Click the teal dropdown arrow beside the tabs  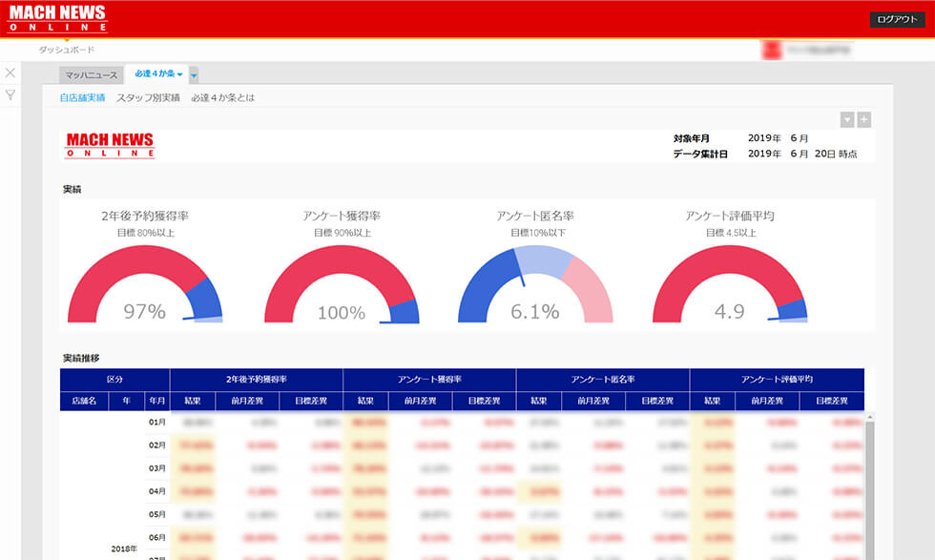coord(195,73)
